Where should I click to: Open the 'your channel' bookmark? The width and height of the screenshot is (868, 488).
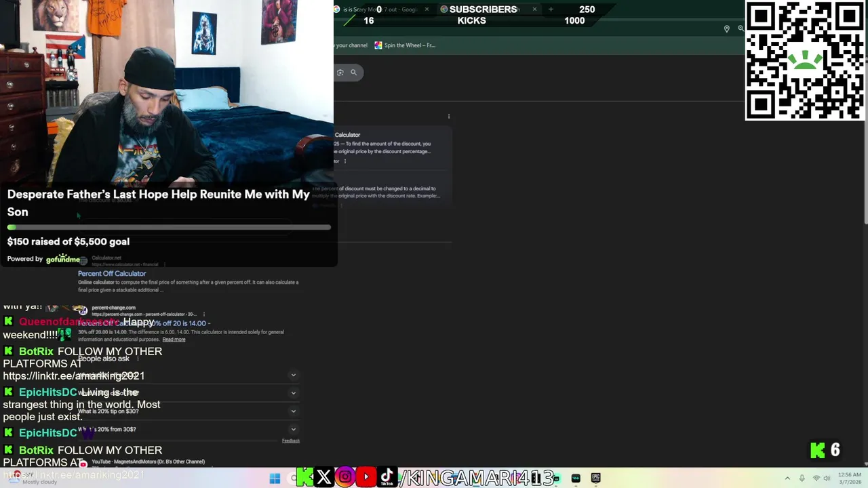click(351, 45)
